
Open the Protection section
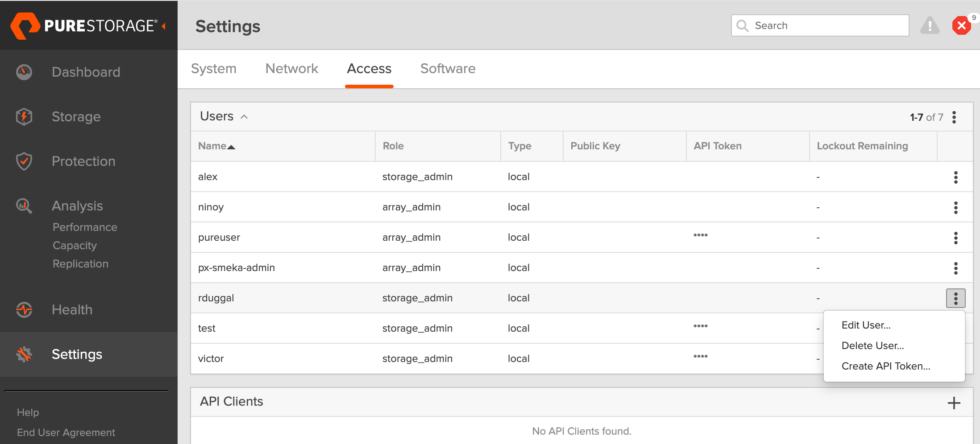tap(23, 161)
